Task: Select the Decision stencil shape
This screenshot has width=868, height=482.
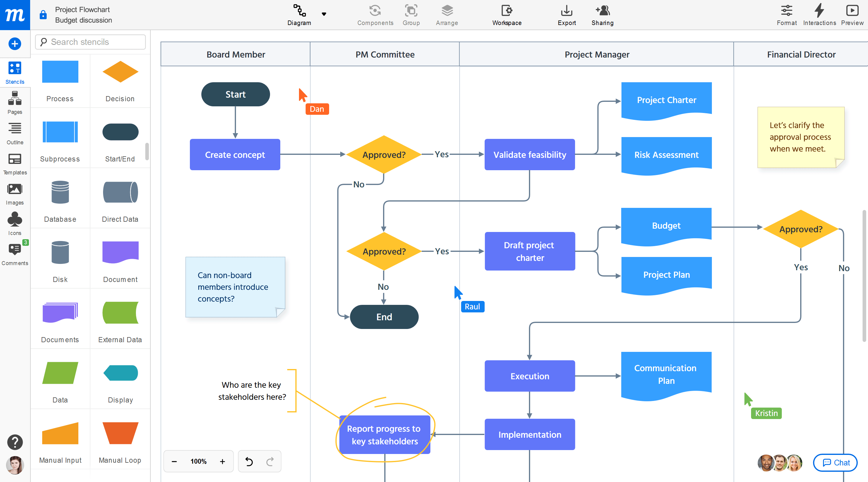Action: tap(120, 72)
